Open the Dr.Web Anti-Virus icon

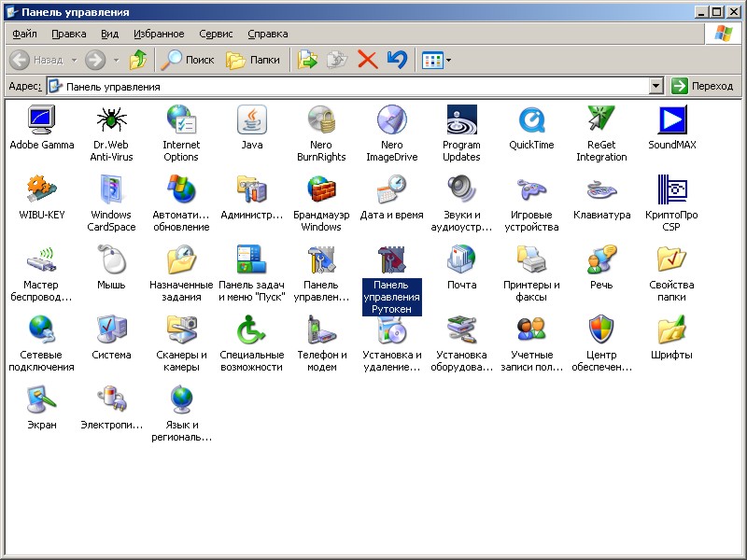click(111, 120)
